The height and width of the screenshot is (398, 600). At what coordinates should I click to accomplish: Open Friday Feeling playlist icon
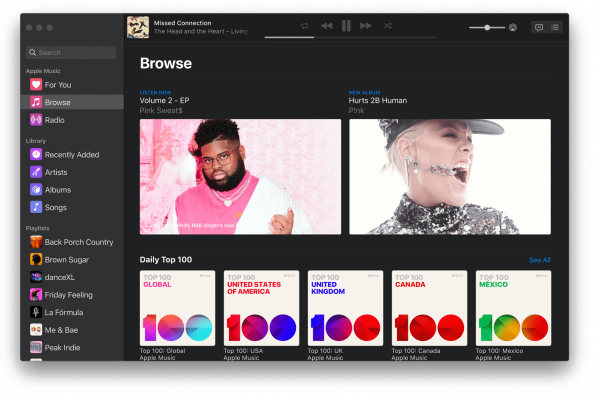click(36, 295)
